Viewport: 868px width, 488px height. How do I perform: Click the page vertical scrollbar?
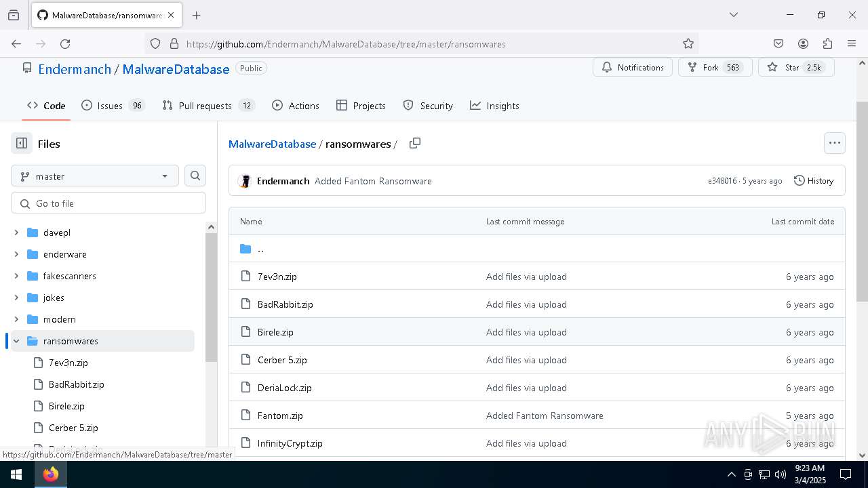(862, 202)
